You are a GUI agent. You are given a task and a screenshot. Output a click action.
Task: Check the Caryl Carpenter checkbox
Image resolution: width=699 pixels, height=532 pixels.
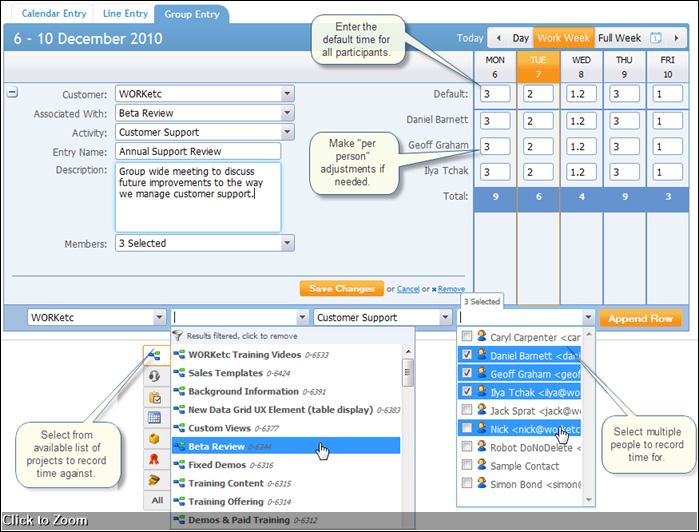point(467,338)
